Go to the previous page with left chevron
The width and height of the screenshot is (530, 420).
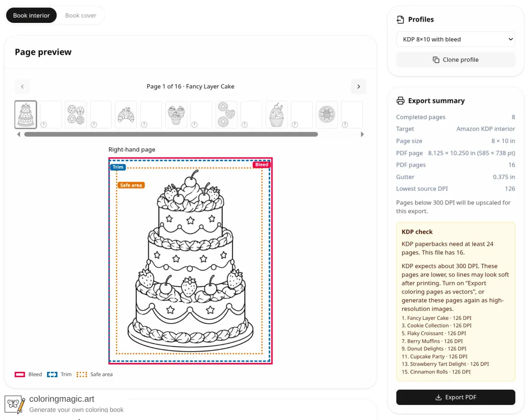tap(23, 87)
